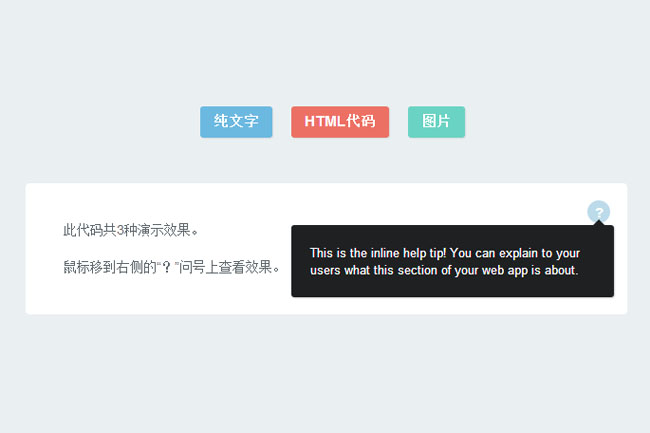Click the empty gray background above the buttons
This screenshot has width=650, height=433.
[325, 50]
